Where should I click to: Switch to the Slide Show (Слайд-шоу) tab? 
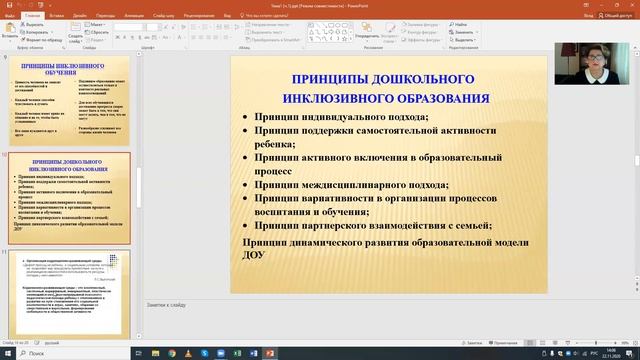[x=163, y=16]
